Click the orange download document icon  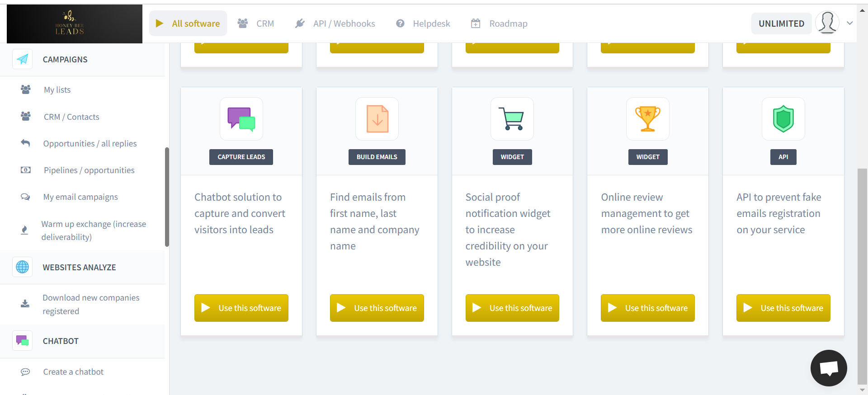pos(377,119)
